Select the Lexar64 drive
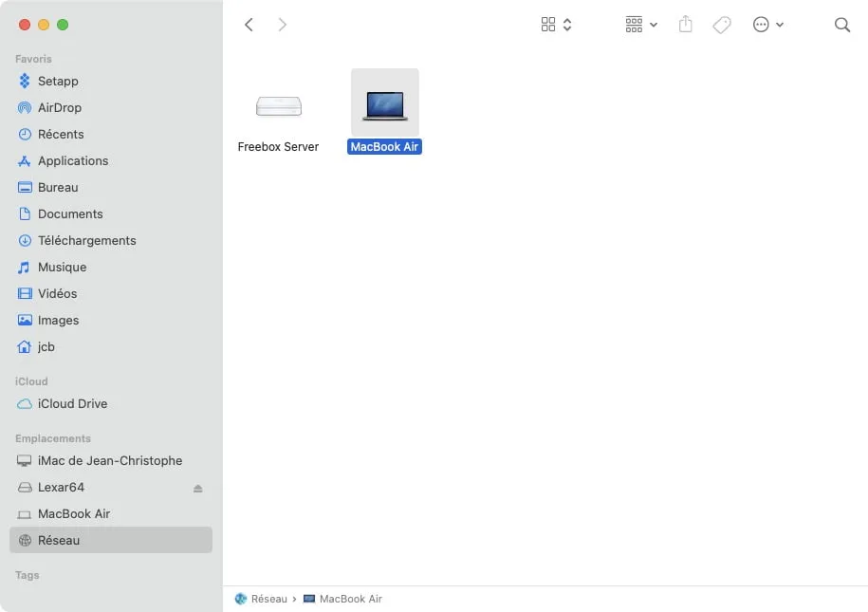This screenshot has height=612, width=868. (x=111, y=488)
